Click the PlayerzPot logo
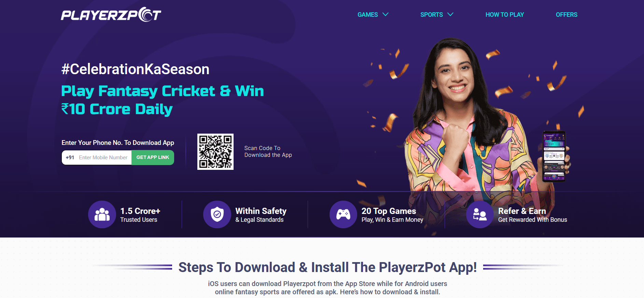Viewport: 644px width, 298px height. (x=111, y=14)
